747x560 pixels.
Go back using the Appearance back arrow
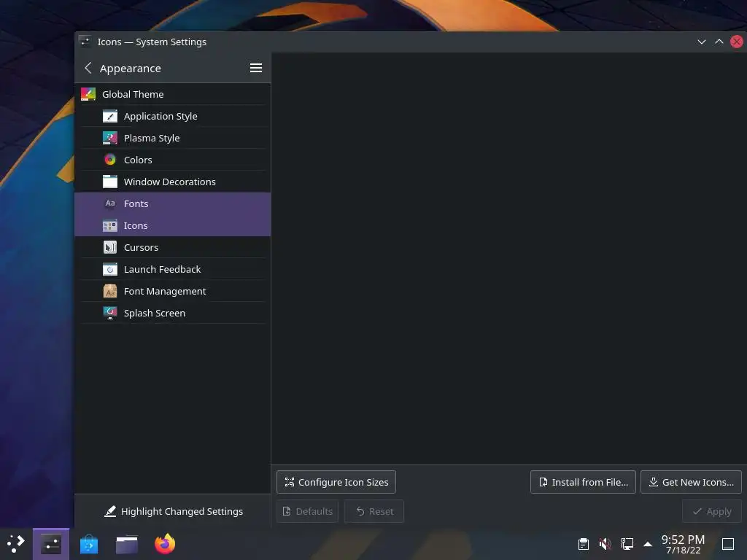point(88,68)
